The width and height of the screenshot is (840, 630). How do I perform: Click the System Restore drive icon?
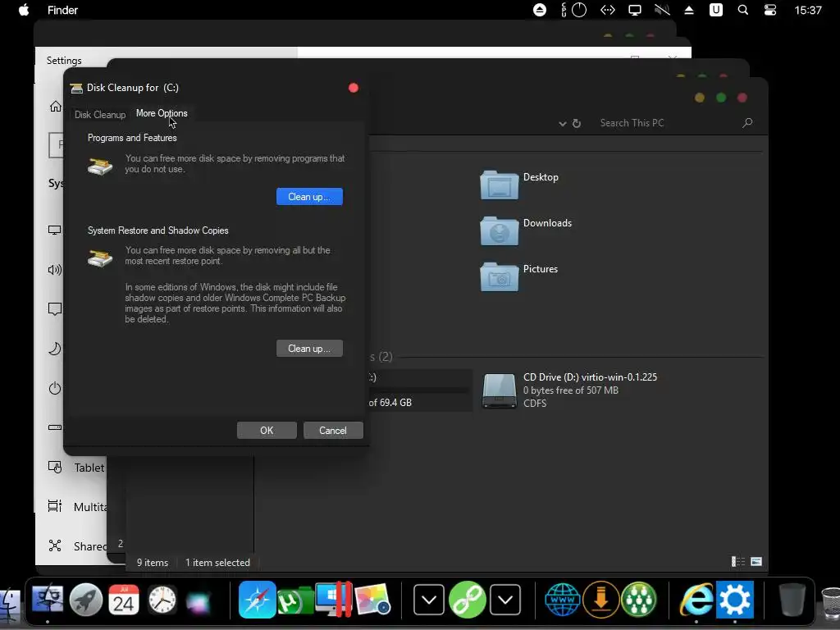[100, 258]
